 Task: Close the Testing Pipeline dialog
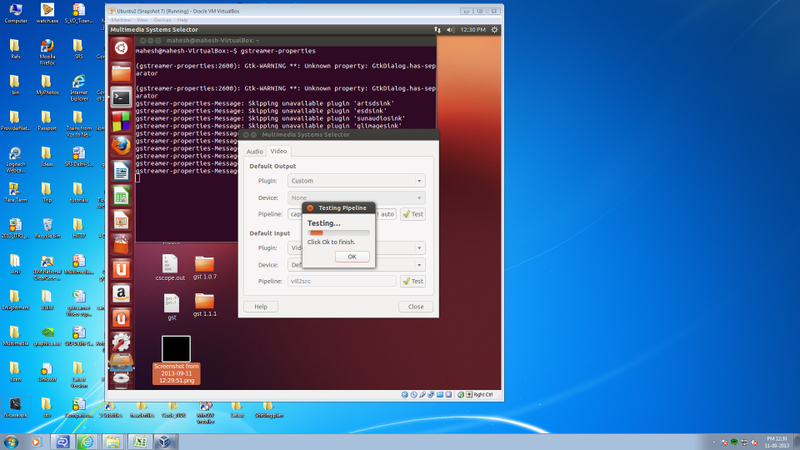310,208
